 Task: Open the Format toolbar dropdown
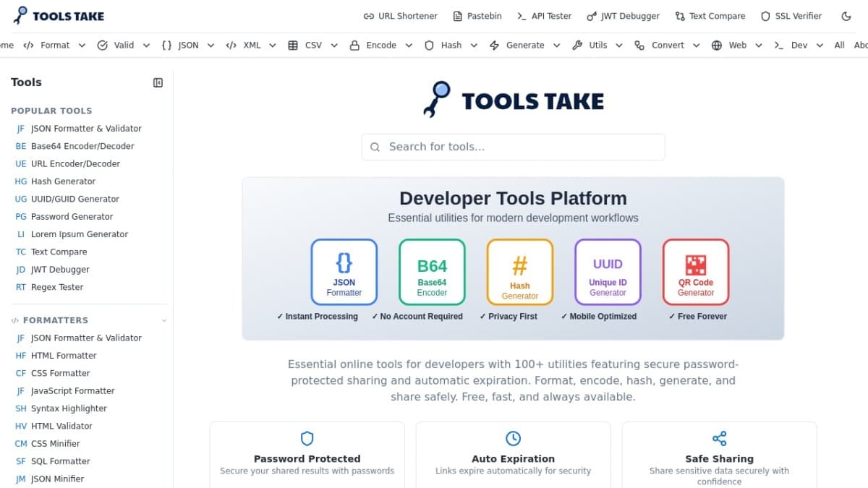[54, 45]
